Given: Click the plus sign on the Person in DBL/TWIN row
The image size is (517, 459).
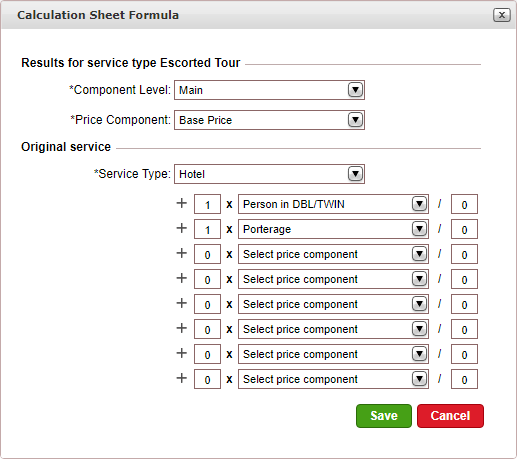Looking at the screenshot, I should [182, 203].
